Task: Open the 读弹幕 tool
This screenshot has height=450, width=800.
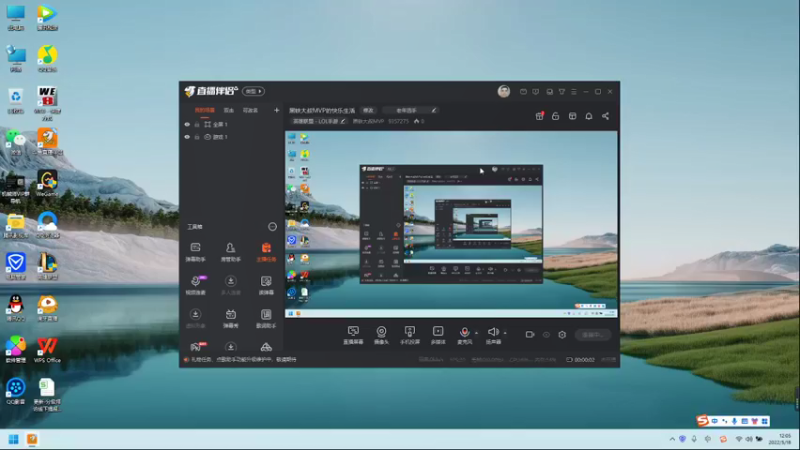Action: pos(266,285)
